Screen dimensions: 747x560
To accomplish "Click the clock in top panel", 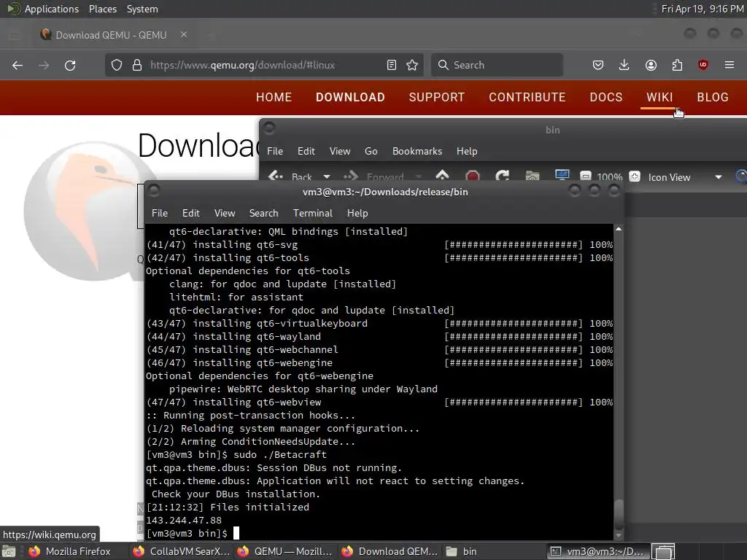I will point(703,9).
